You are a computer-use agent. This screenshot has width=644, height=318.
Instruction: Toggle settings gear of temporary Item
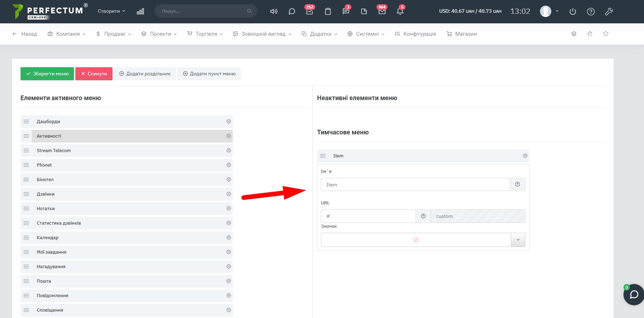pyautogui.click(x=525, y=156)
